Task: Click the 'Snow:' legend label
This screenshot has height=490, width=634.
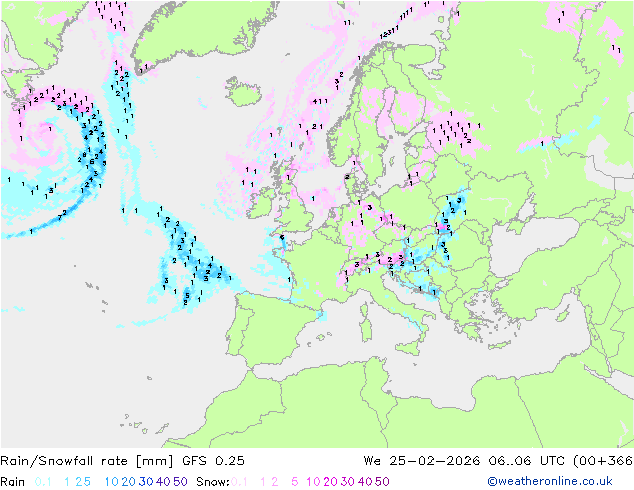Action: [x=213, y=482]
